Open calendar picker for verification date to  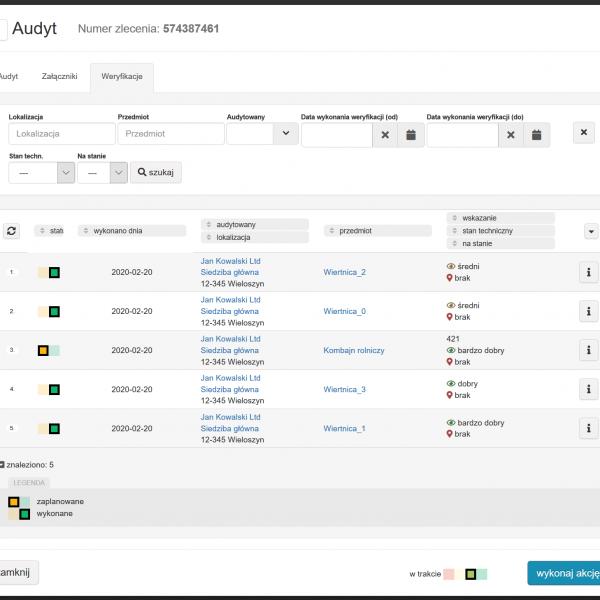(x=536, y=135)
